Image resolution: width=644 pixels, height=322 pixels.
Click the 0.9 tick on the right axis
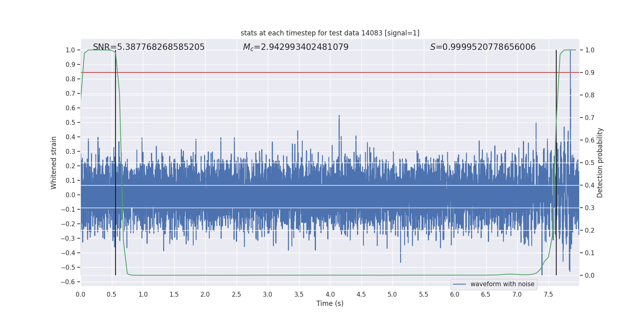[590, 72]
